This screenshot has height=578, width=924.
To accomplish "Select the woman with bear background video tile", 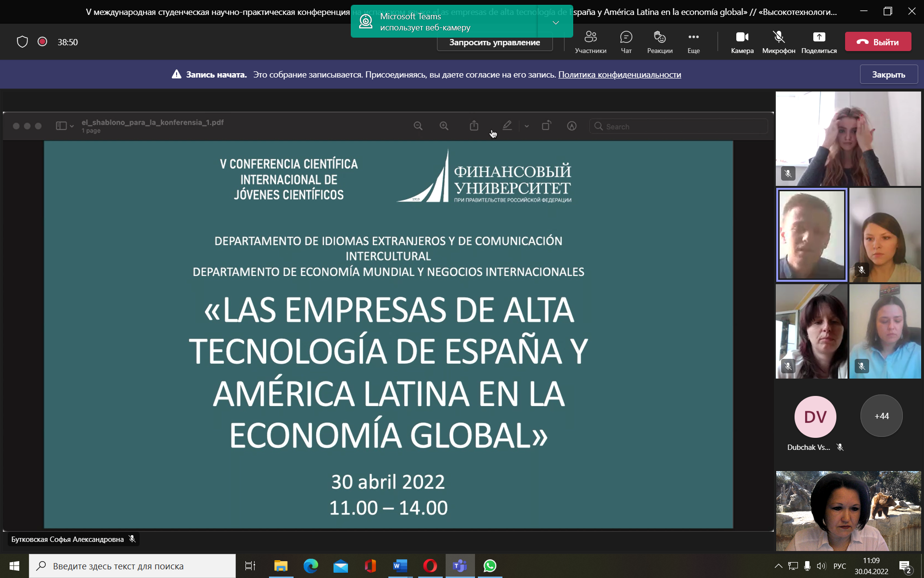I will tap(848, 511).
